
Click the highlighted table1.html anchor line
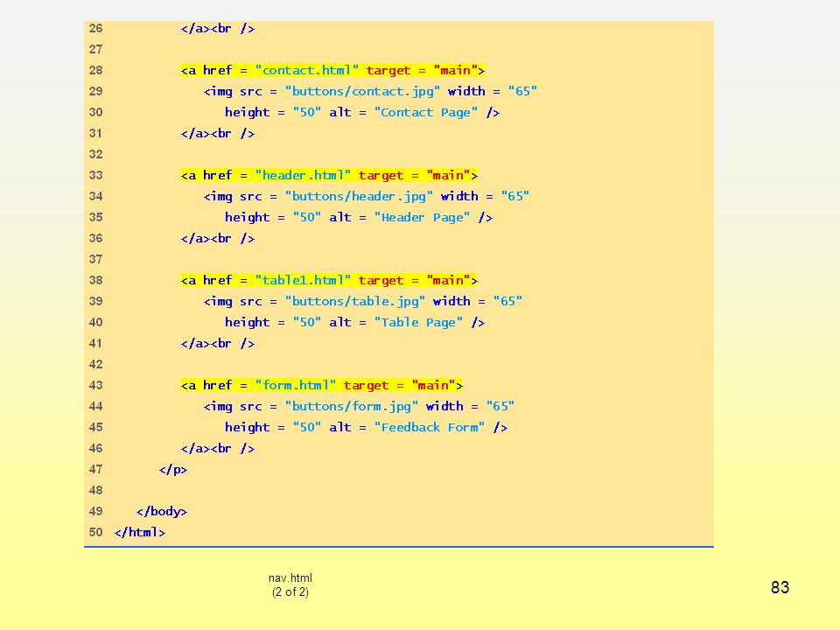(329, 280)
